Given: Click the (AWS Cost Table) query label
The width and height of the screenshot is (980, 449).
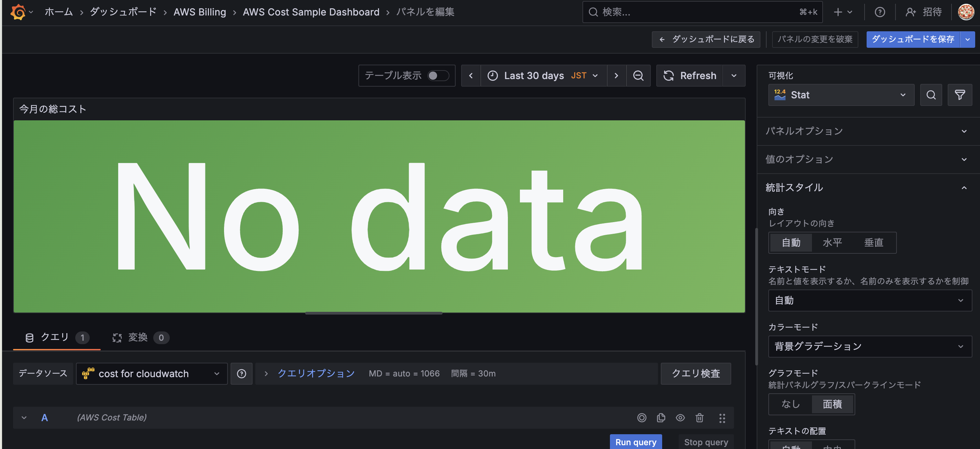Looking at the screenshot, I should tap(112, 418).
